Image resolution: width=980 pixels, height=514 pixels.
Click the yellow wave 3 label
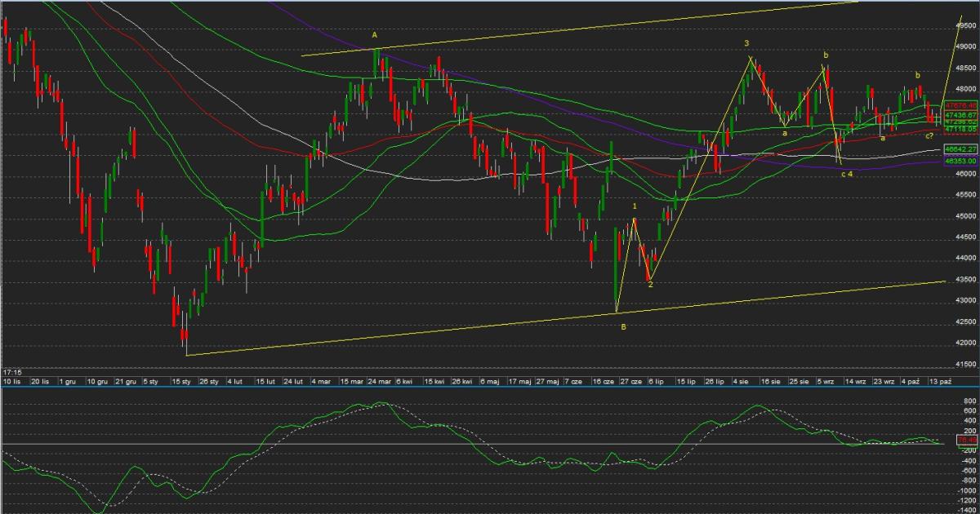[x=746, y=42]
